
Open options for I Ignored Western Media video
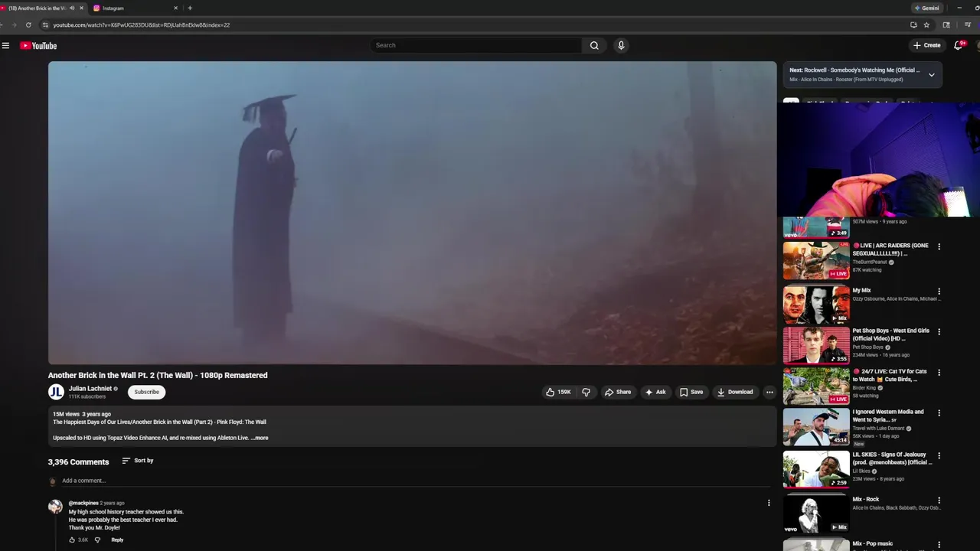939,413
